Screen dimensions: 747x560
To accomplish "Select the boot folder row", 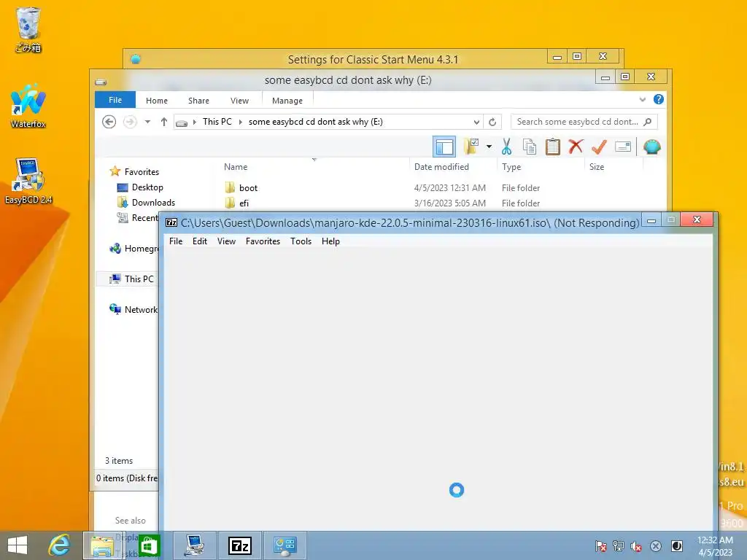I will pyautogui.click(x=381, y=187).
